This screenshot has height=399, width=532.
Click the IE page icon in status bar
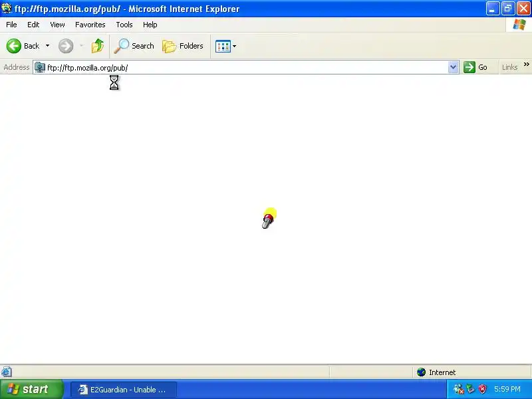point(7,372)
